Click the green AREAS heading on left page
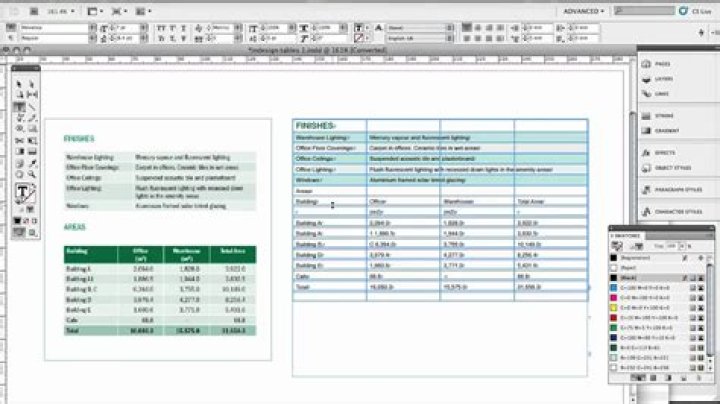The image size is (720, 404). tap(74, 227)
